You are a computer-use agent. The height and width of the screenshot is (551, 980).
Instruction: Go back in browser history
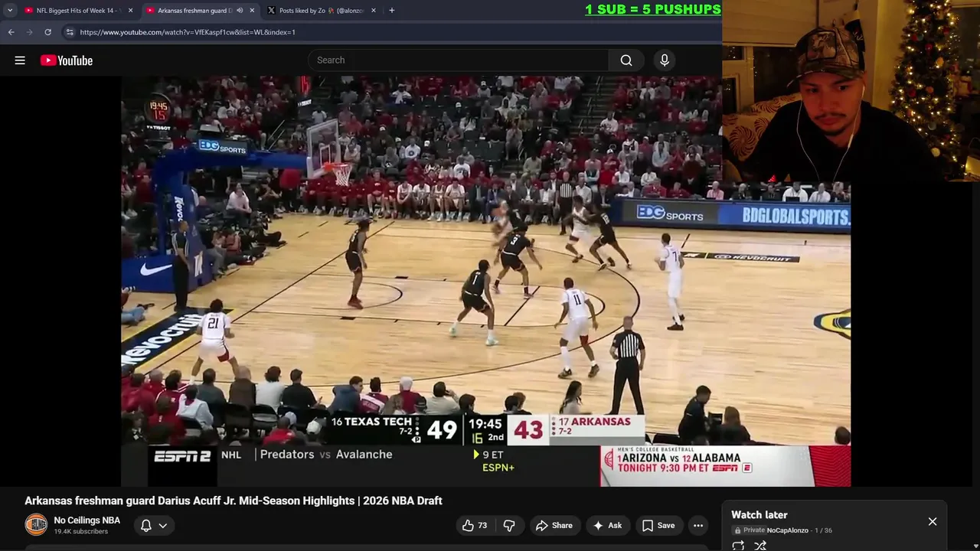(x=11, y=32)
